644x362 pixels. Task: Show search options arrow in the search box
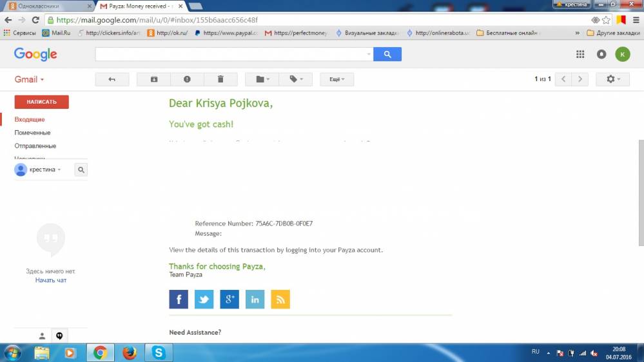[368, 54]
